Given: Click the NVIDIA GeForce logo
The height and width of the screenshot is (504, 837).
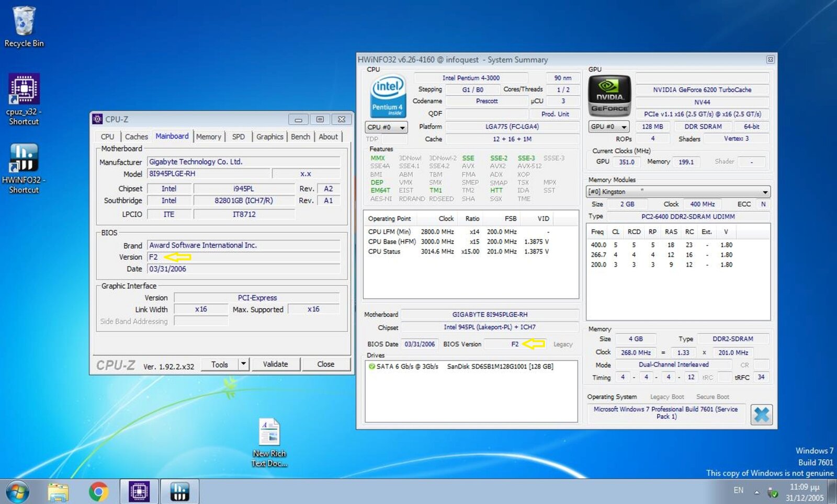Looking at the screenshot, I should pyautogui.click(x=609, y=96).
